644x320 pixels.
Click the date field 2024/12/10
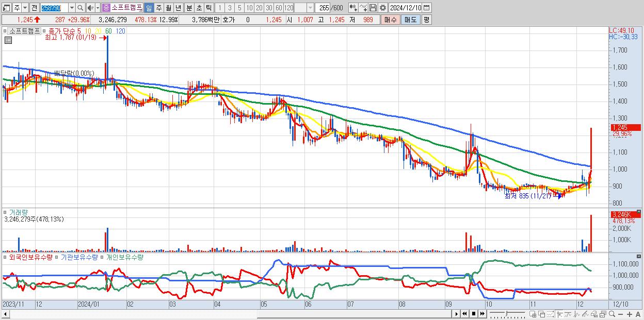pyautogui.click(x=406, y=8)
